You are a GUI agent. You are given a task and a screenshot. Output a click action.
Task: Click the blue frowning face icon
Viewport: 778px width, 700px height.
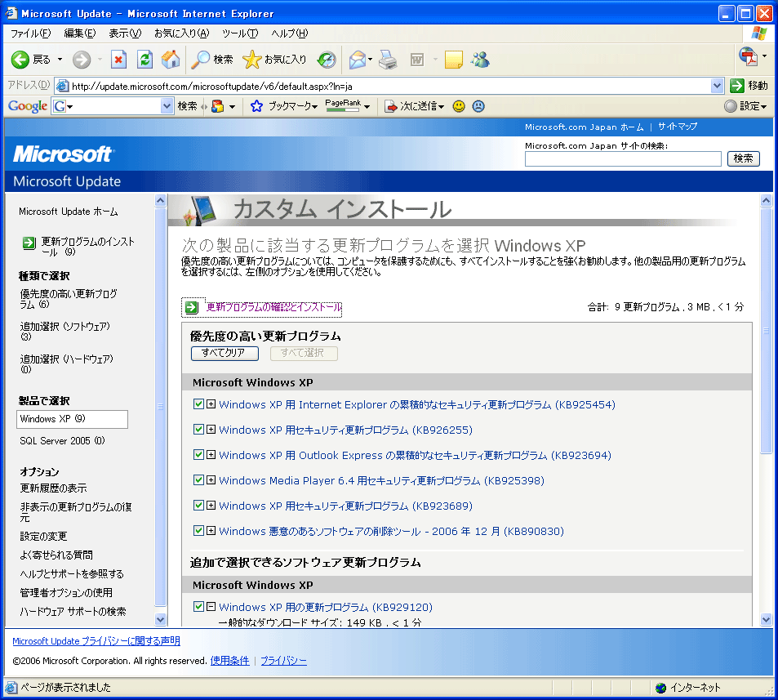[x=478, y=105]
